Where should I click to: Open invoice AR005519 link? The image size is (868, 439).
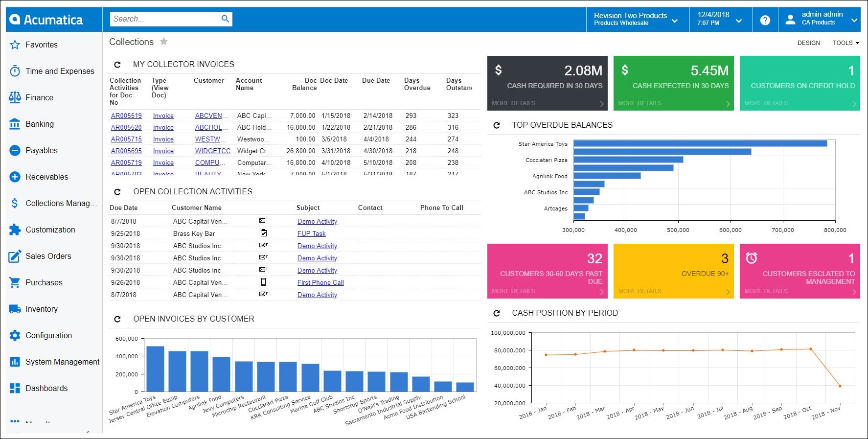tap(126, 116)
